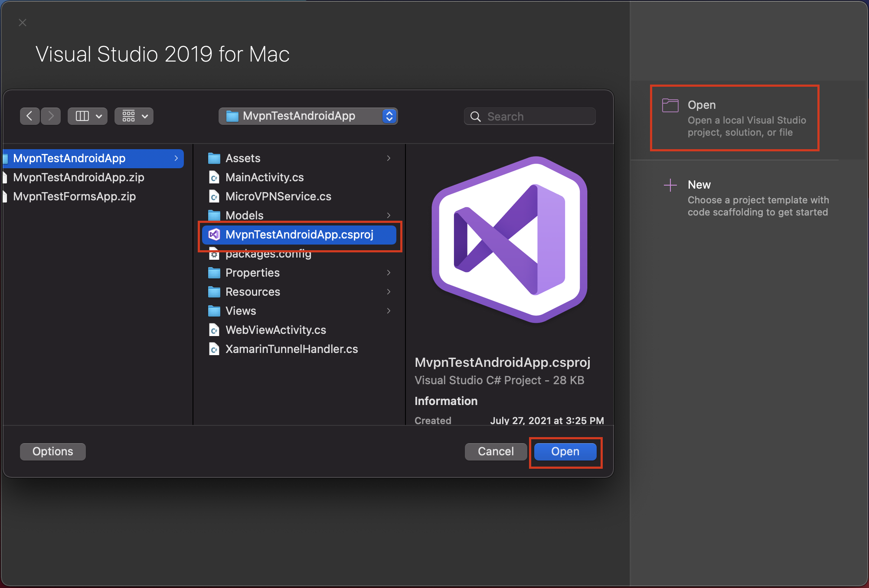Go forward with the right arrow button
The height and width of the screenshot is (588, 869).
coord(51,116)
